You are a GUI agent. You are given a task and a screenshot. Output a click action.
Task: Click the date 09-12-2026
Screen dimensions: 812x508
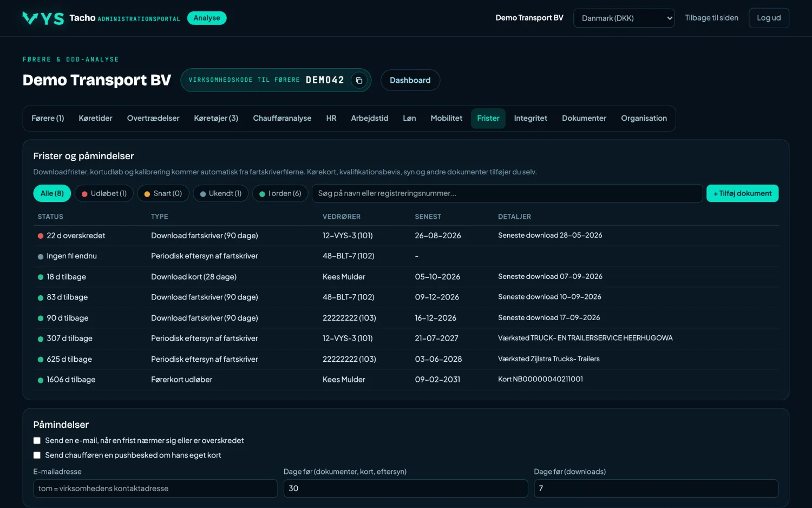437,297
